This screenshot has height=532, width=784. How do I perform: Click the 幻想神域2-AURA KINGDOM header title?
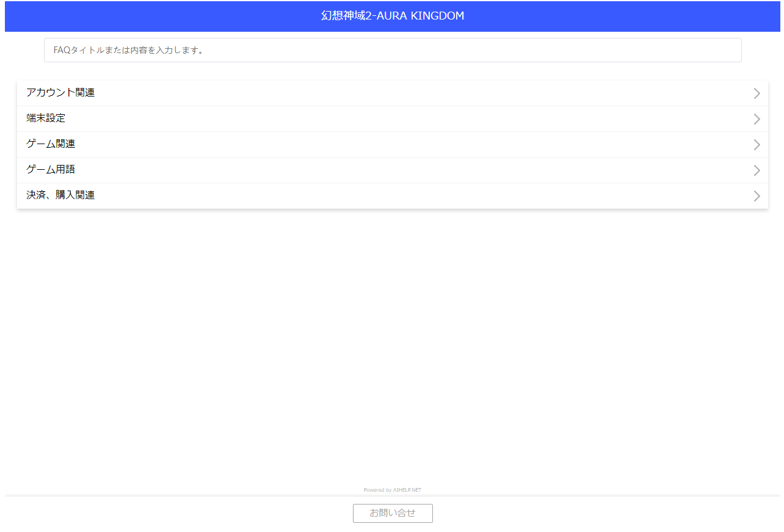pos(393,16)
